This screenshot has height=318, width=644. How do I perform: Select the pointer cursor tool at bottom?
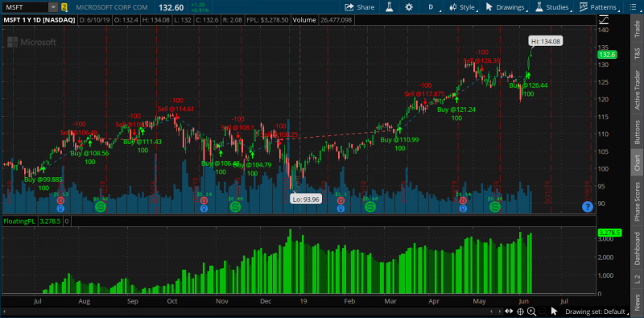click(554, 311)
